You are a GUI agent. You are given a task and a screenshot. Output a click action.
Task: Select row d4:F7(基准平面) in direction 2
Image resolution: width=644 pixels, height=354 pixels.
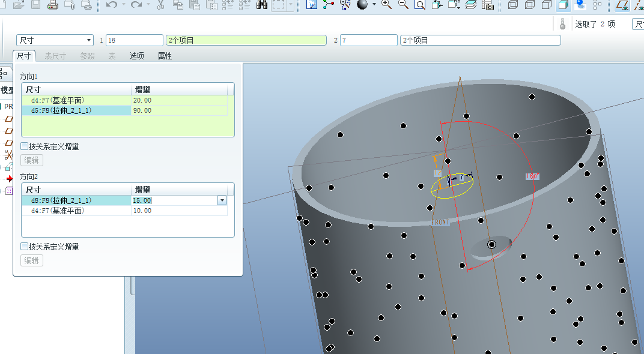coord(76,211)
